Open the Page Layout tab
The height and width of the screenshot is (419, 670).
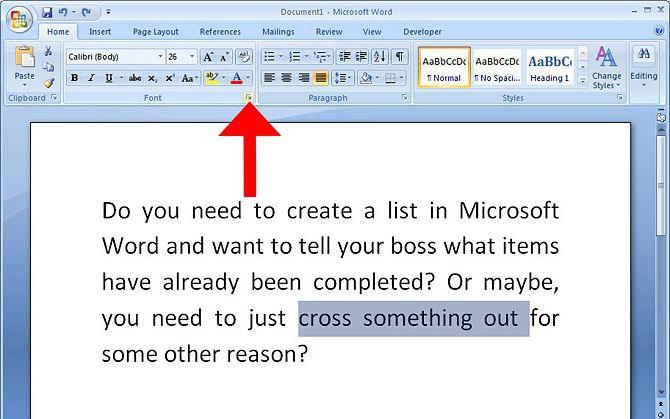point(156,32)
